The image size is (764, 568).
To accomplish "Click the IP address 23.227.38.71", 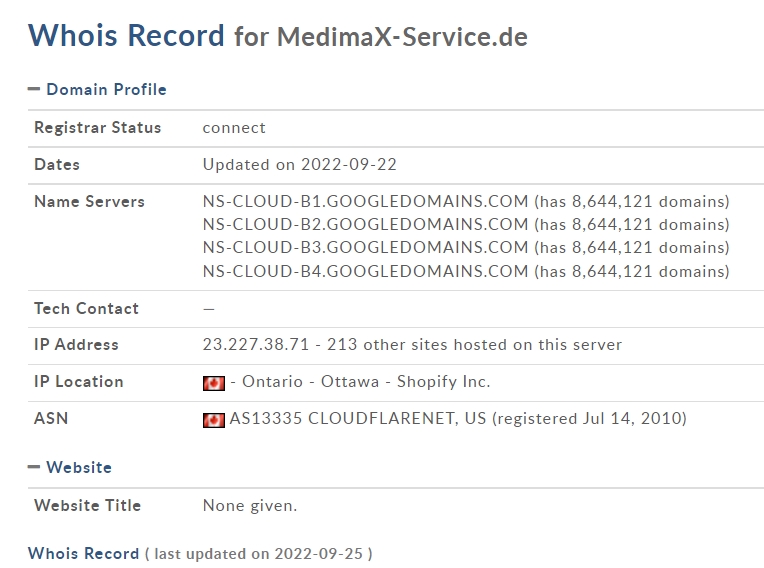I will coord(256,345).
